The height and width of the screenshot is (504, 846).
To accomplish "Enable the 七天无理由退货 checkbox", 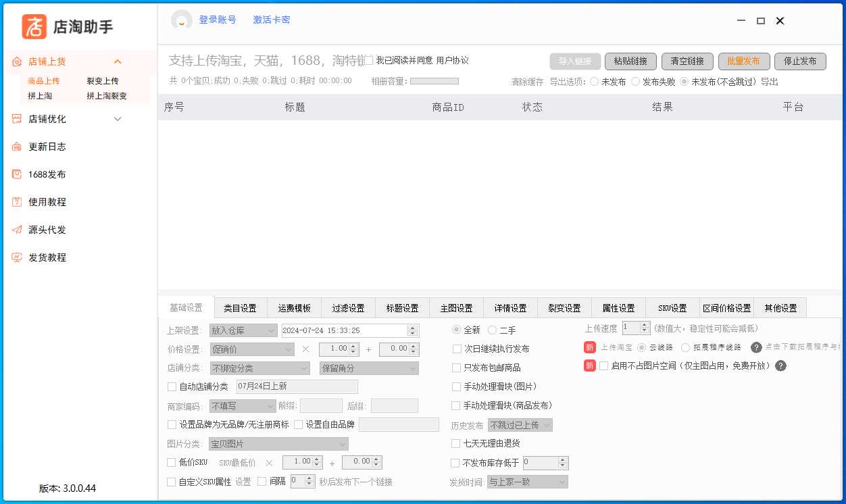I will pos(456,444).
